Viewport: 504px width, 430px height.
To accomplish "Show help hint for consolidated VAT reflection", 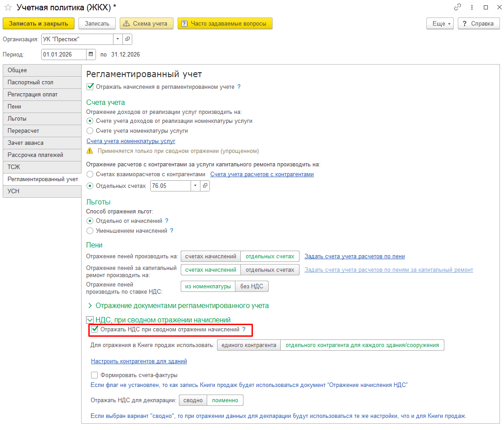I will click(x=244, y=330).
